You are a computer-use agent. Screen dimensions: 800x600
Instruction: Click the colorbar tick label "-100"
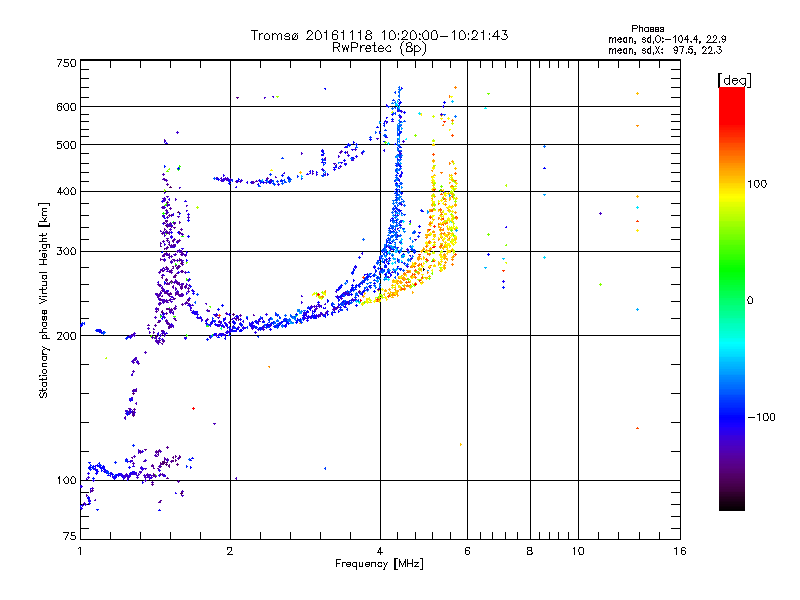coord(762,417)
